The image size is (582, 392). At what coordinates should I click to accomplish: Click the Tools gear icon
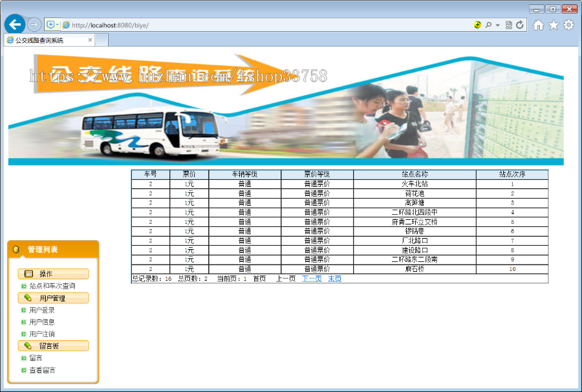[568, 25]
